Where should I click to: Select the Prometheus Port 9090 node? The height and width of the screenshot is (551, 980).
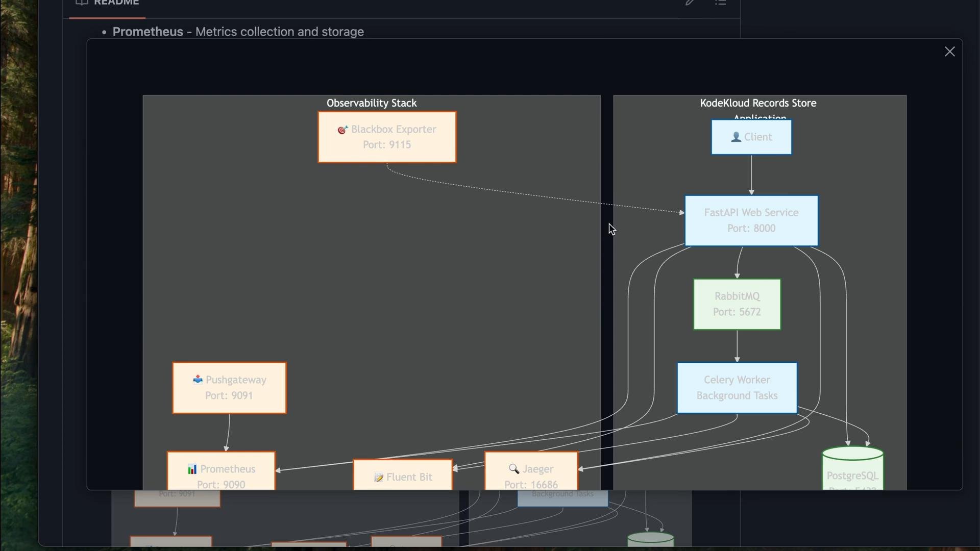(x=221, y=471)
